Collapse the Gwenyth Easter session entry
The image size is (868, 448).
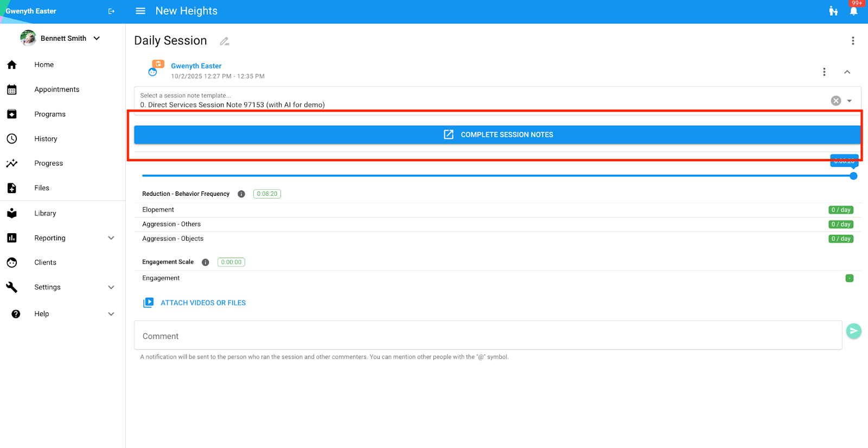click(847, 72)
